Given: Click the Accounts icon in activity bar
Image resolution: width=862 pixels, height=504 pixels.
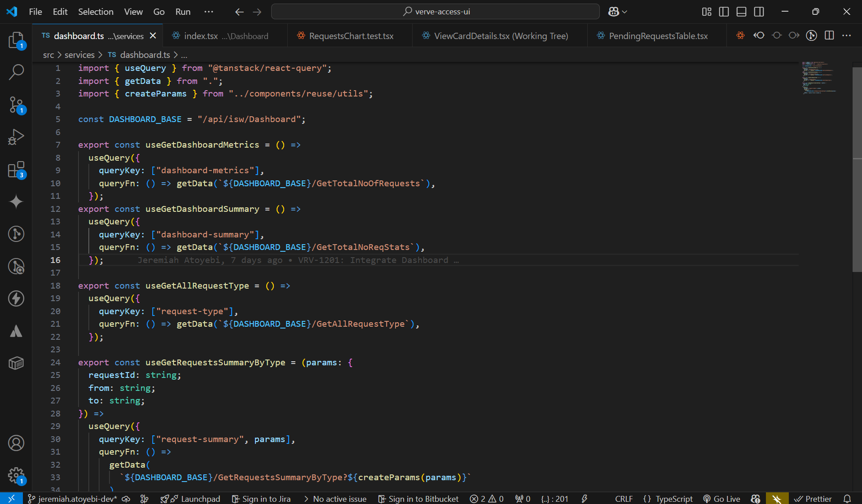Looking at the screenshot, I should click(16, 443).
